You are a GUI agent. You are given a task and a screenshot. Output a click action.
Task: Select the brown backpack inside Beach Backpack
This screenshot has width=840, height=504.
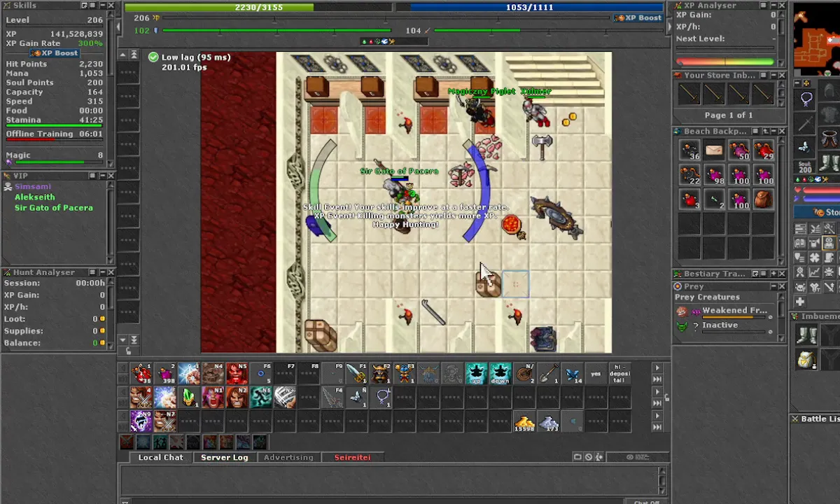[763, 199]
